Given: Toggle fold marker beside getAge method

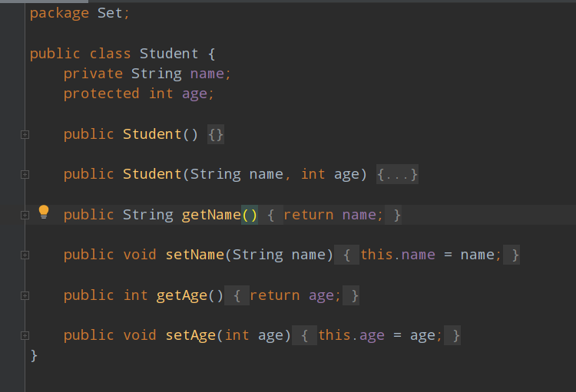Looking at the screenshot, I should click(25, 295).
